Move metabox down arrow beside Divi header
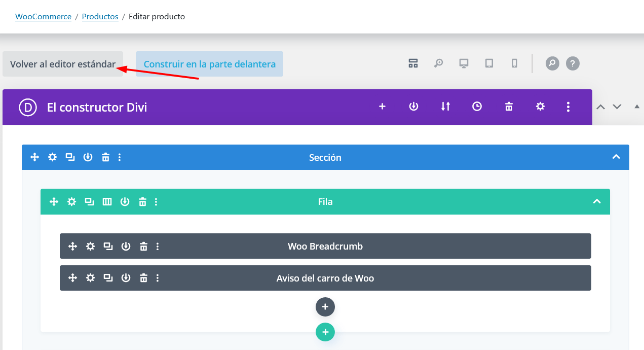644x350 pixels. tap(617, 107)
